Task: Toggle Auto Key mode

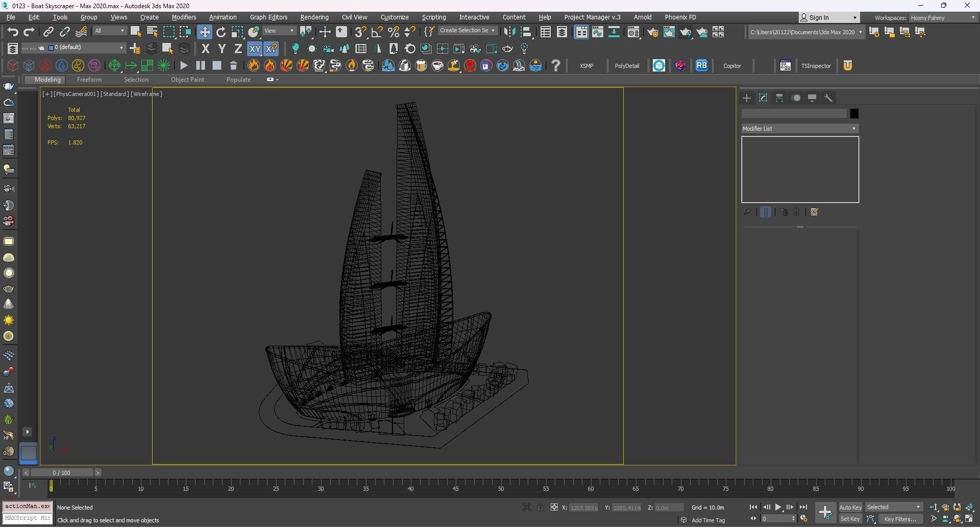Action: click(850, 508)
